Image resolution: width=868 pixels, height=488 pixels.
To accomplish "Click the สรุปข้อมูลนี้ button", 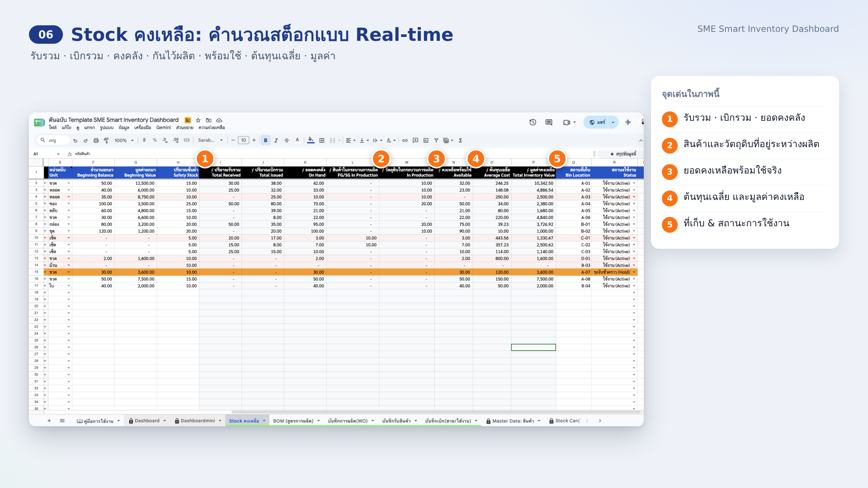I will (x=623, y=154).
